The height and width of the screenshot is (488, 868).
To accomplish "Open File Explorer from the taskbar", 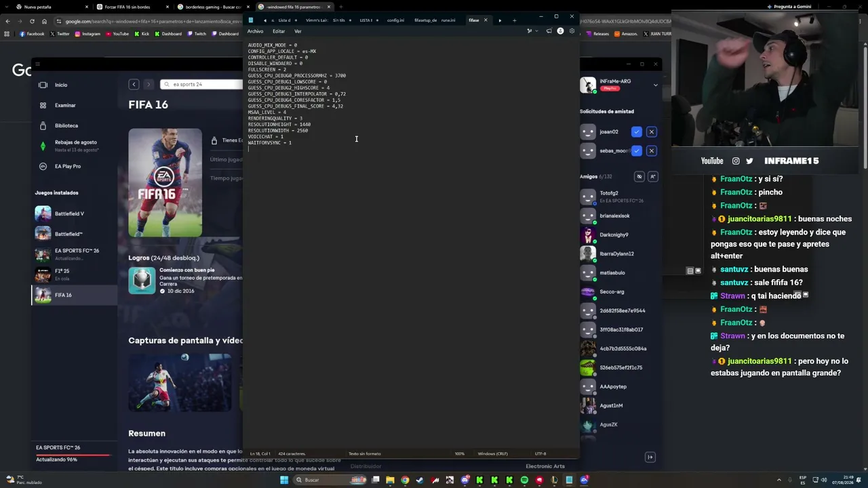I will click(x=390, y=480).
